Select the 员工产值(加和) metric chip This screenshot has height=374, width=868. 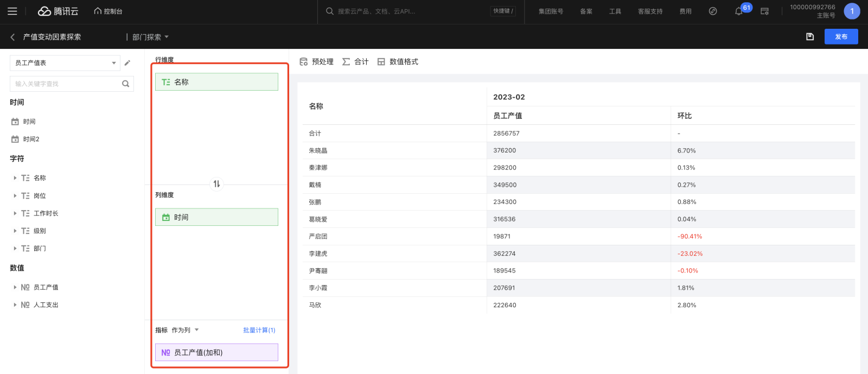pyautogui.click(x=216, y=352)
